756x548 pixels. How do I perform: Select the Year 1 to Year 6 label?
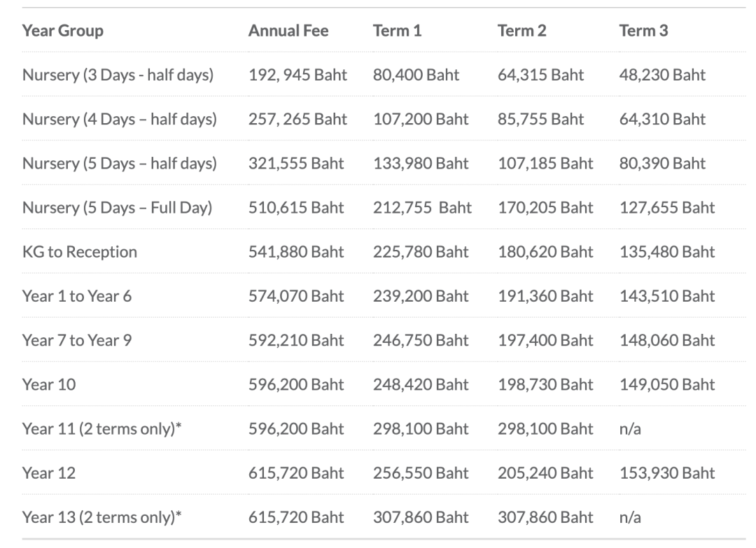(x=77, y=296)
